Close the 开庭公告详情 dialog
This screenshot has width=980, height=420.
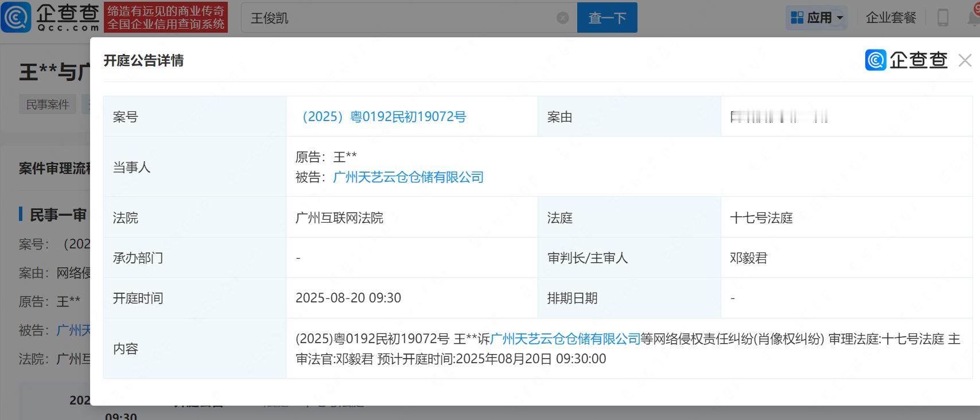click(965, 60)
